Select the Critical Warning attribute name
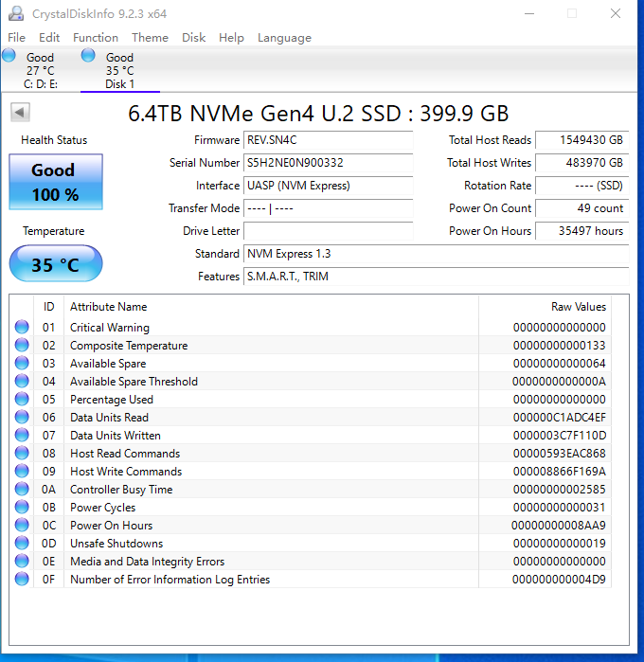Viewport: 644px width, 662px height. click(x=110, y=328)
